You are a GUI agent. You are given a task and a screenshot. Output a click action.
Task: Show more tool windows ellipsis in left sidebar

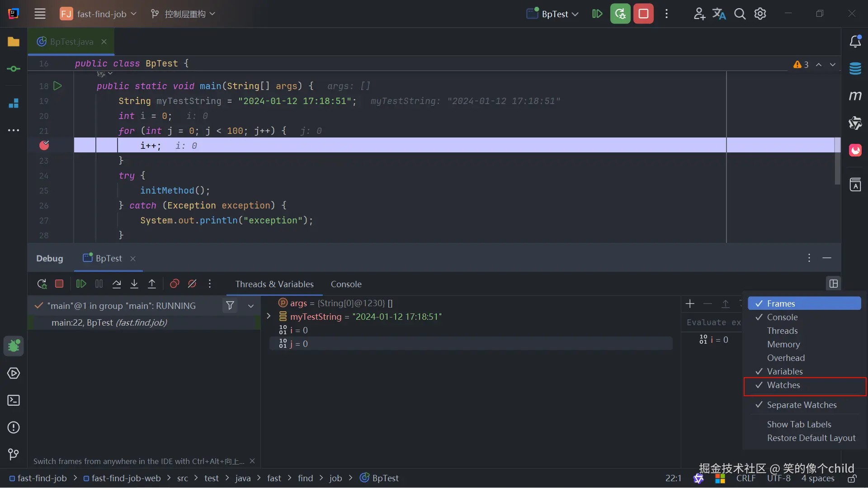pyautogui.click(x=14, y=130)
